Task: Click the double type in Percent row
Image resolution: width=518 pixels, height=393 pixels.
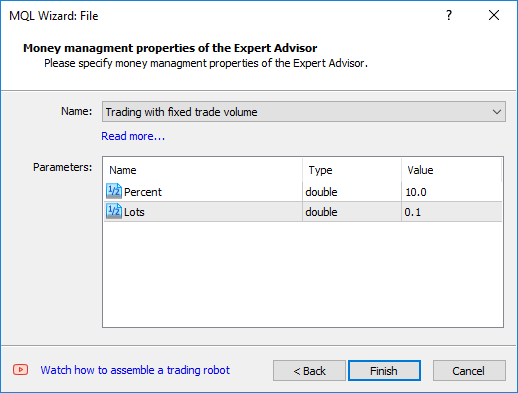Action: click(x=321, y=192)
